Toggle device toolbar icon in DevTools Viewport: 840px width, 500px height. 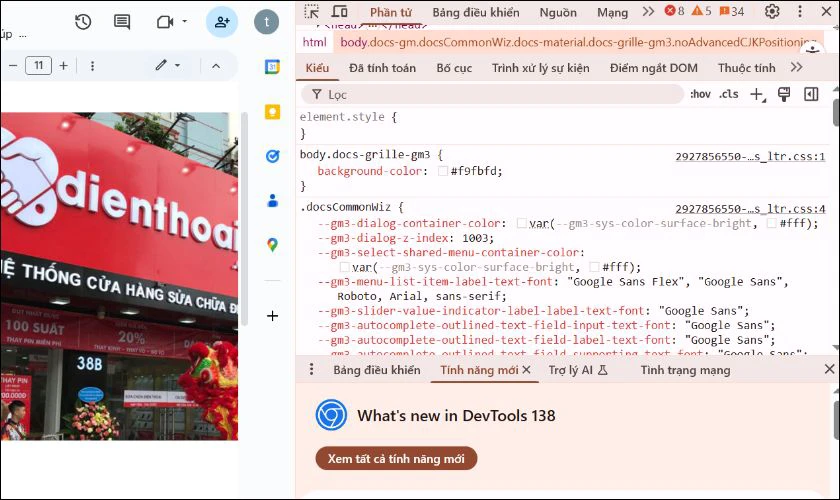point(340,12)
